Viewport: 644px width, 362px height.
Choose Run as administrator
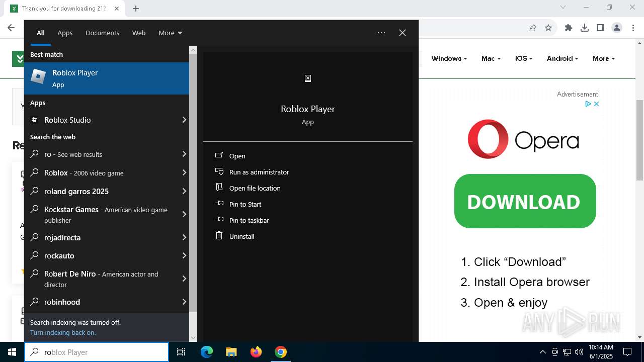(x=259, y=172)
